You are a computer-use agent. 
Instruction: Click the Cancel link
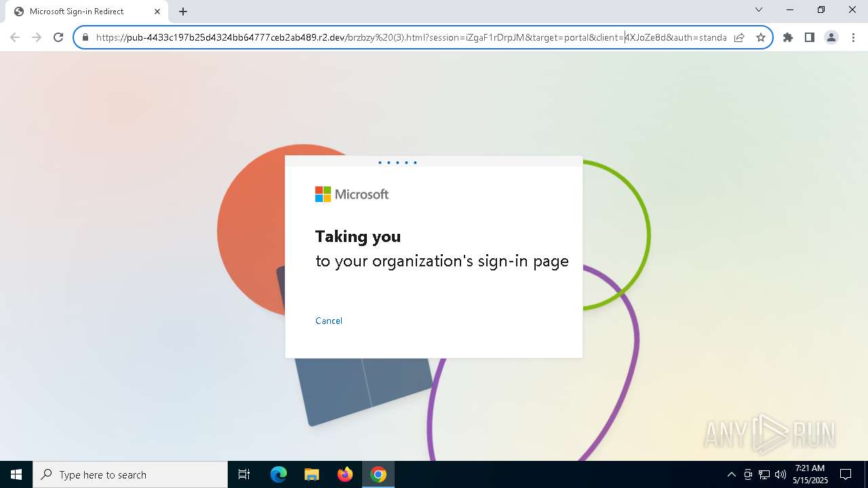coord(329,321)
